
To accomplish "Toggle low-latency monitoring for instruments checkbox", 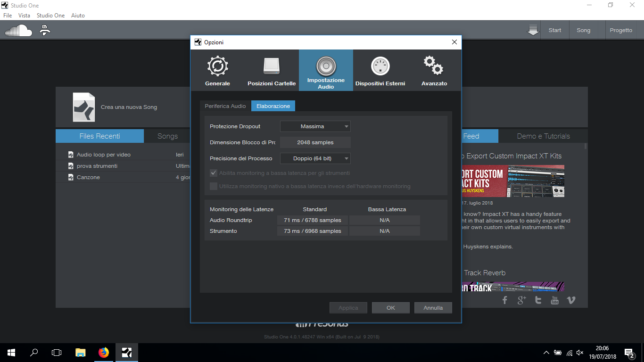I will click(x=214, y=173).
